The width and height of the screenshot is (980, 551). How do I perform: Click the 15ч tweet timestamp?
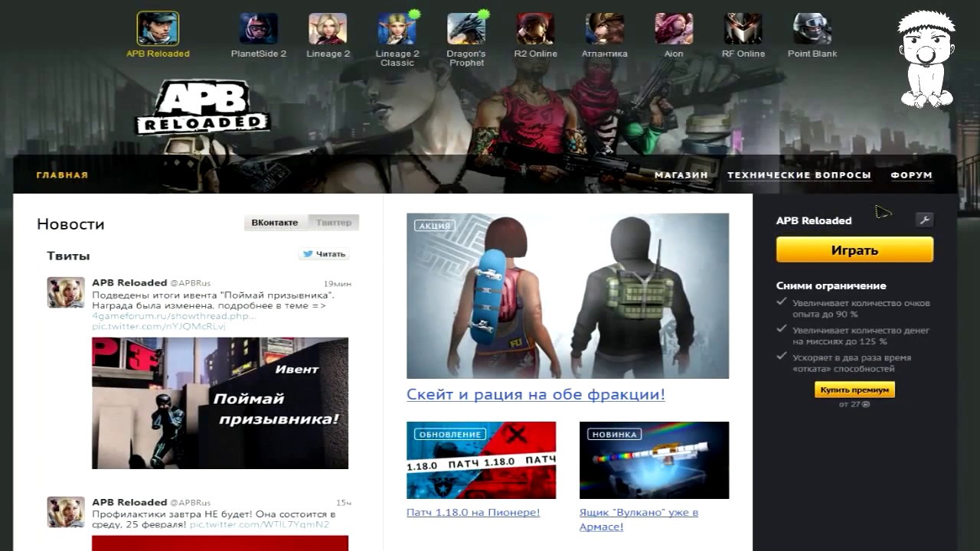pos(344,503)
